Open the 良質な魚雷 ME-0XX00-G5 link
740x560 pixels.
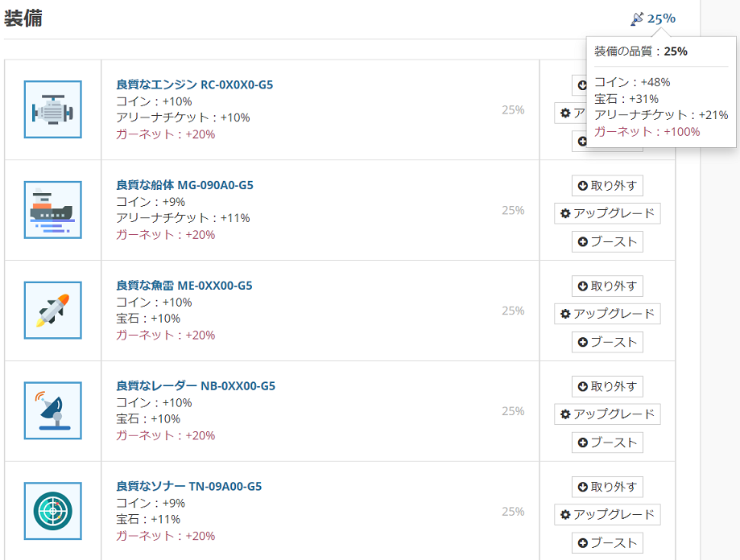click(184, 285)
